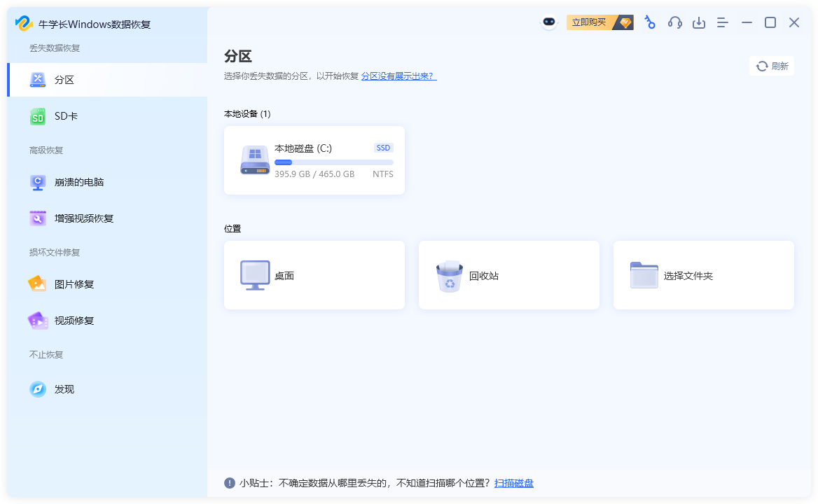Viewport: 818px width, 504px height.
Task: Go to 视频修复 video repair
Action: coord(107,321)
